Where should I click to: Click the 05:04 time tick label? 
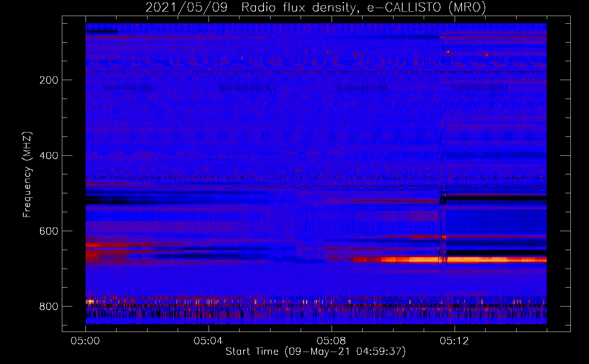click(208, 341)
